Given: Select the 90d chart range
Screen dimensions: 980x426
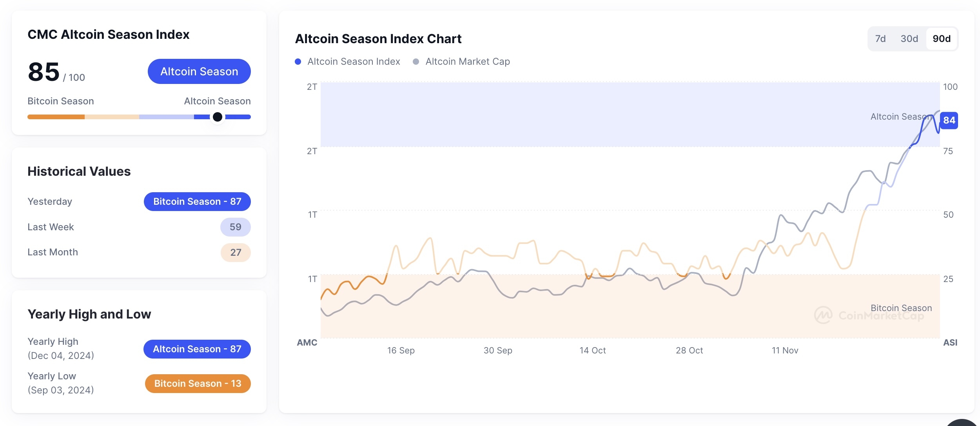Looking at the screenshot, I should (942, 39).
